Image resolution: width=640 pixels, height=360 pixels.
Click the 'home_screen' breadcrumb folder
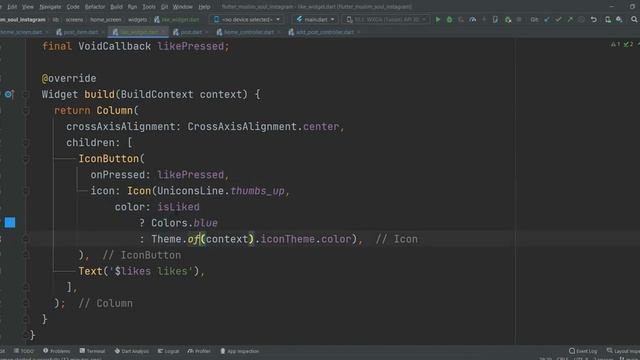(106, 19)
